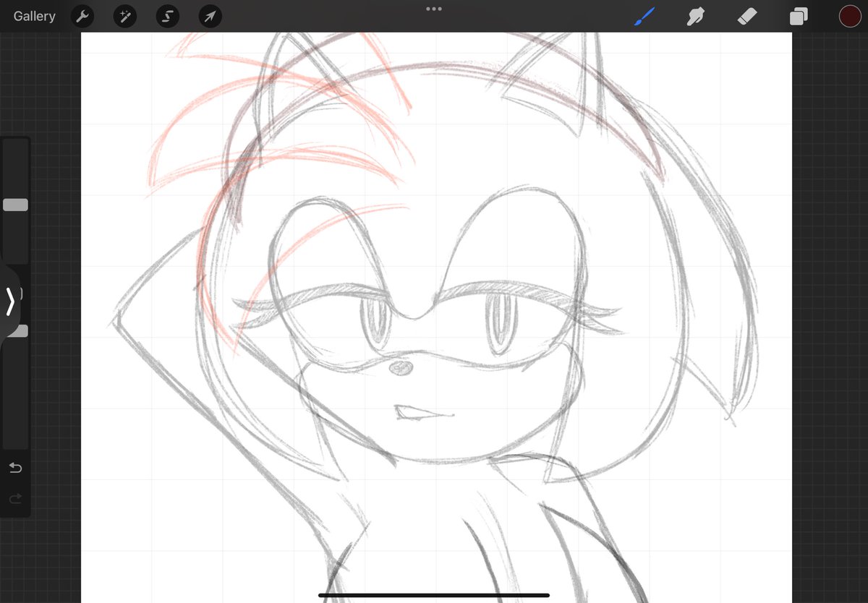Activate the Transform arrow tool
This screenshot has width=868, height=603.
tap(210, 16)
